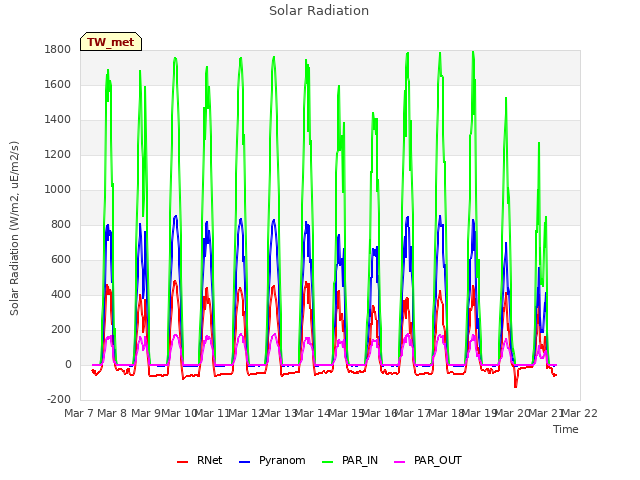Click the Time x-axis label
The height and width of the screenshot is (480, 640).
566,429
